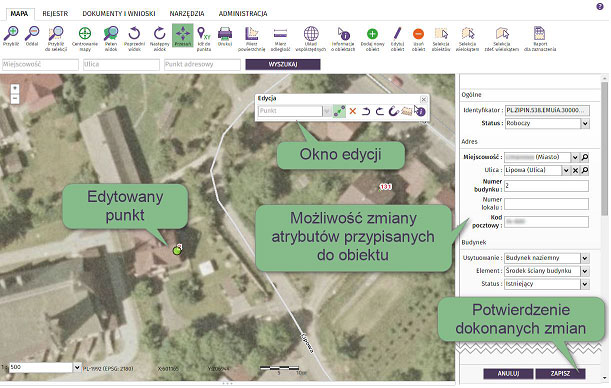This screenshot has width=611, height=388.
Task: Open Element dropdown Środek ściany budynku
Action: (x=585, y=271)
